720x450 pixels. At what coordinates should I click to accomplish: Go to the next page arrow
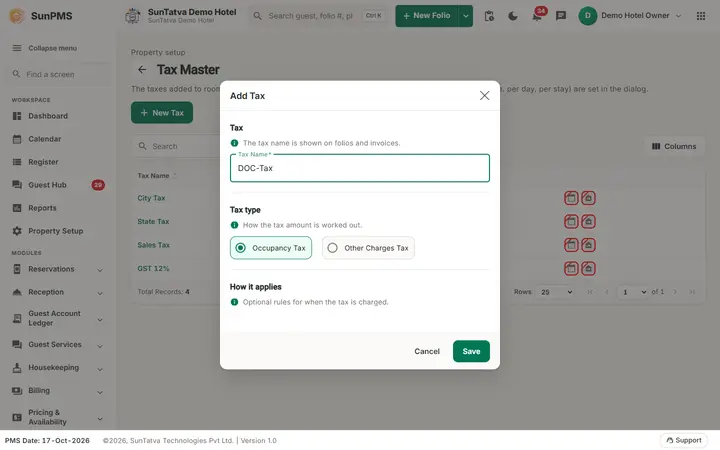[675, 292]
